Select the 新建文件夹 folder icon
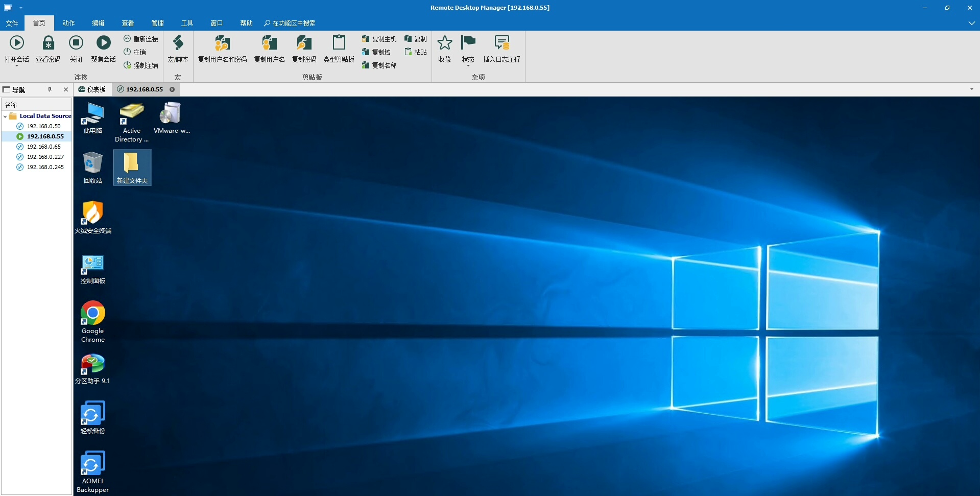This screenshot has height=496, width=980. (x=132, y=168)
